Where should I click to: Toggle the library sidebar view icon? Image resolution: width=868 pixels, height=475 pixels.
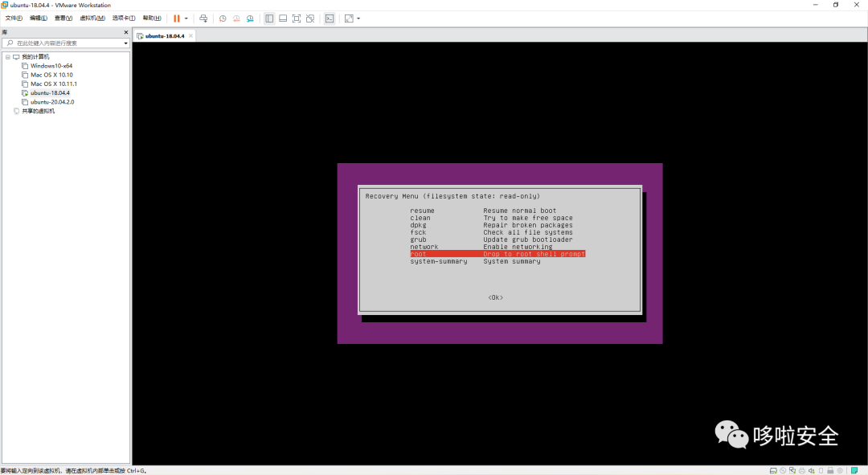coord(269,18)
